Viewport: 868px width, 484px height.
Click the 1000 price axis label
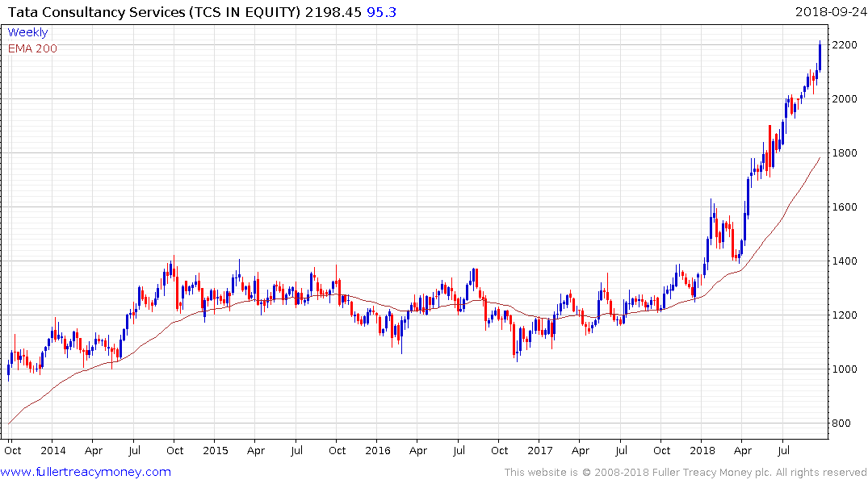[x=845, y=369]
